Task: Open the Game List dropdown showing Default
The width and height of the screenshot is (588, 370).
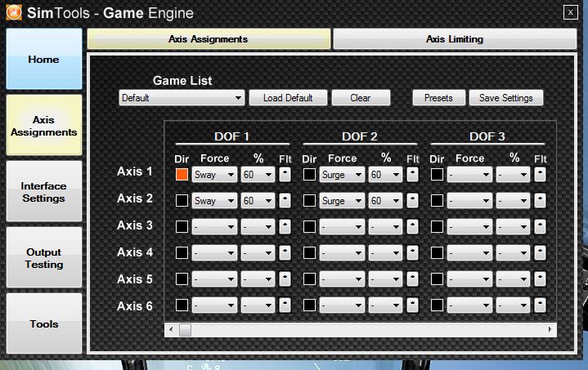Action: tap(182, 98)
